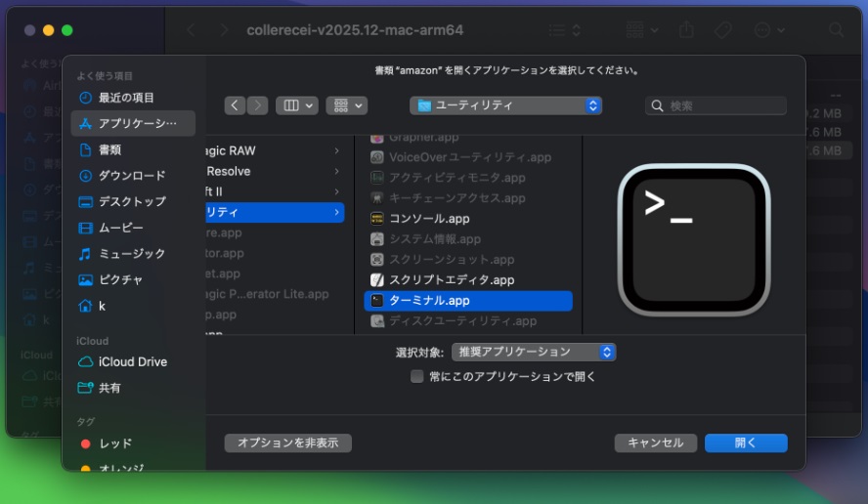
Task: Click オプションを非表示 button
Action: tap(287, 442)
